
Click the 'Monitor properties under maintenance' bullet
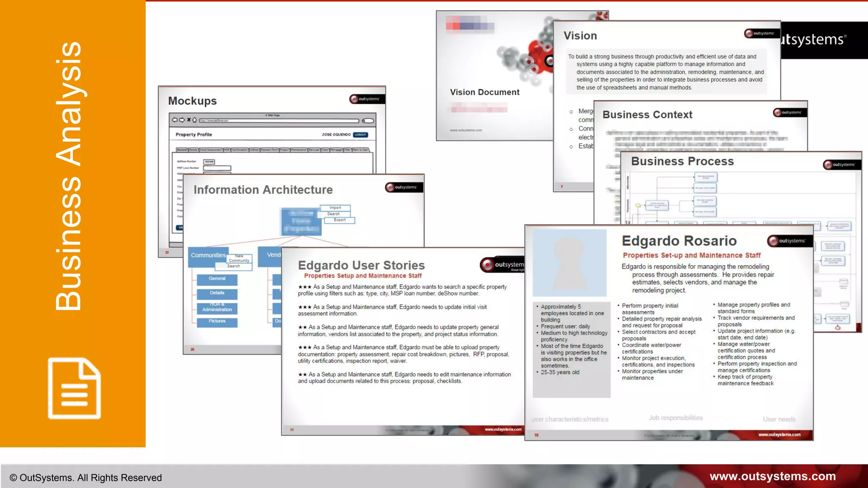652,374
